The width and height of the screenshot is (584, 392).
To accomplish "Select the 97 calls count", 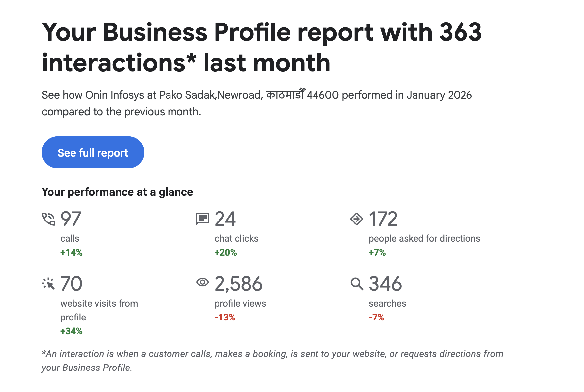I will [x=71, y=219].
